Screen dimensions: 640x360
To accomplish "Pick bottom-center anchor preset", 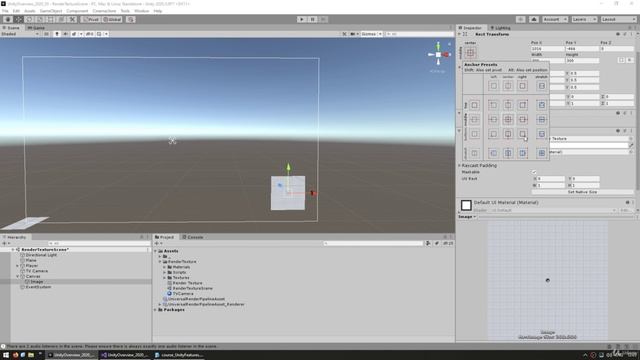I will click(x=508, y=134).
